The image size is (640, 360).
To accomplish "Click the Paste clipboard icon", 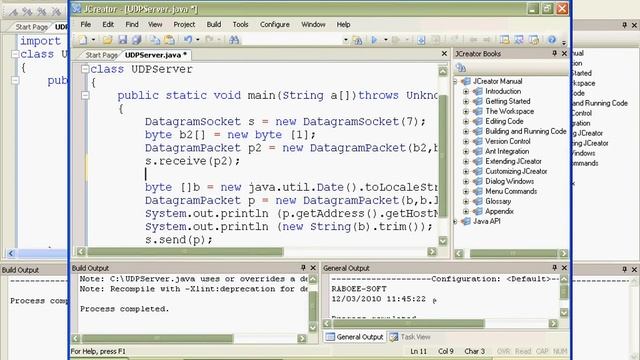I will [169, 40].
